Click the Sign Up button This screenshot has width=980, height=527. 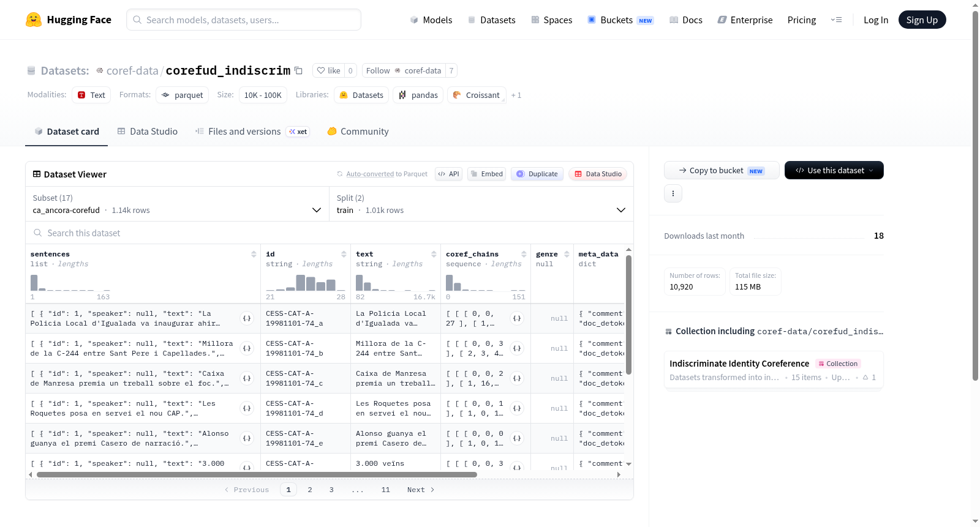pos(922,20)
